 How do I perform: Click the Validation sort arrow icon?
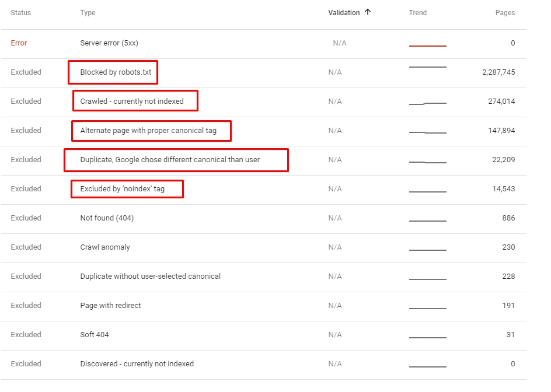click(x=368, y=12)
